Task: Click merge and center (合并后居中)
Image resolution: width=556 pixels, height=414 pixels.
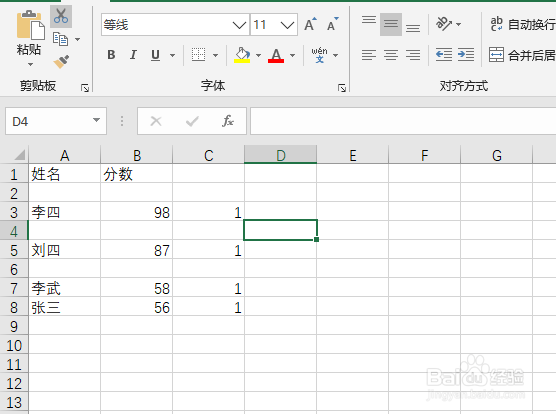Action: click(522, 55)
